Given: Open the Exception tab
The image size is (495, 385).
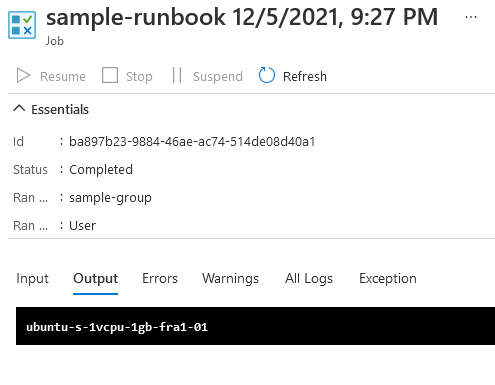Looking at the screenshot, I should coord(388,278).
